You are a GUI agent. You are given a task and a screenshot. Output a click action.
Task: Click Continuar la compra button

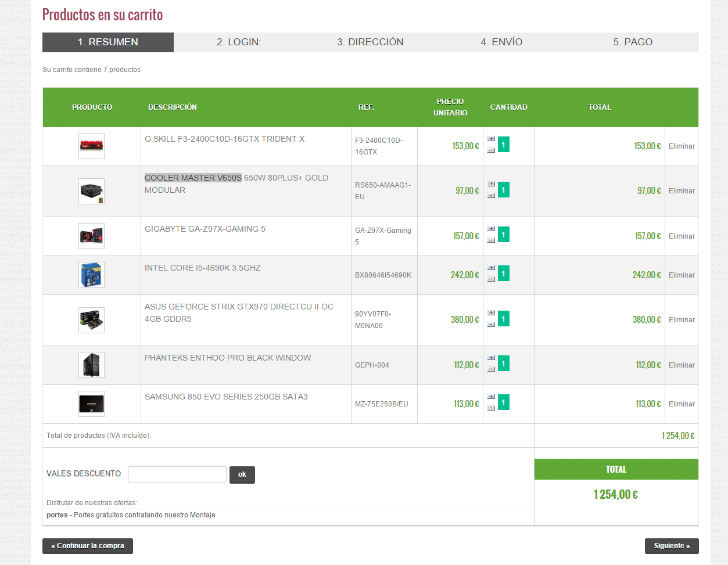[x=88, y=546]
